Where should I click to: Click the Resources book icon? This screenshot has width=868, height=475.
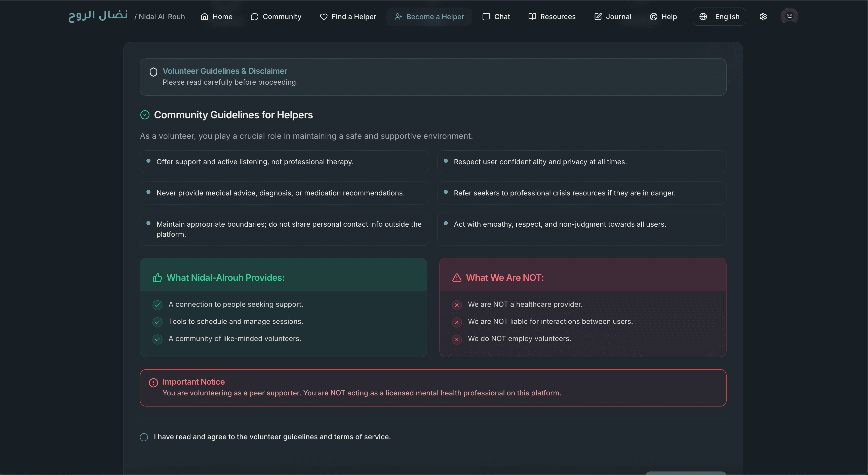point(532,17)
